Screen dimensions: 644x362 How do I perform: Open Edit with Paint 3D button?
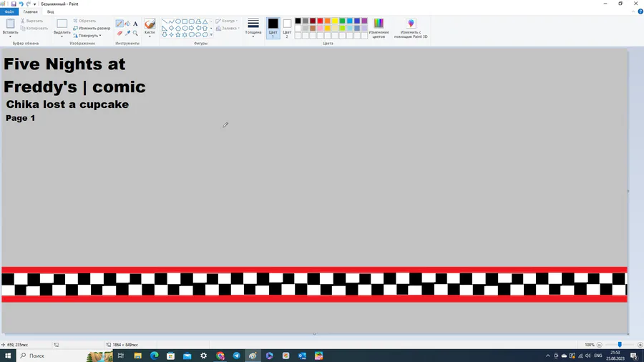click(411, 28)
